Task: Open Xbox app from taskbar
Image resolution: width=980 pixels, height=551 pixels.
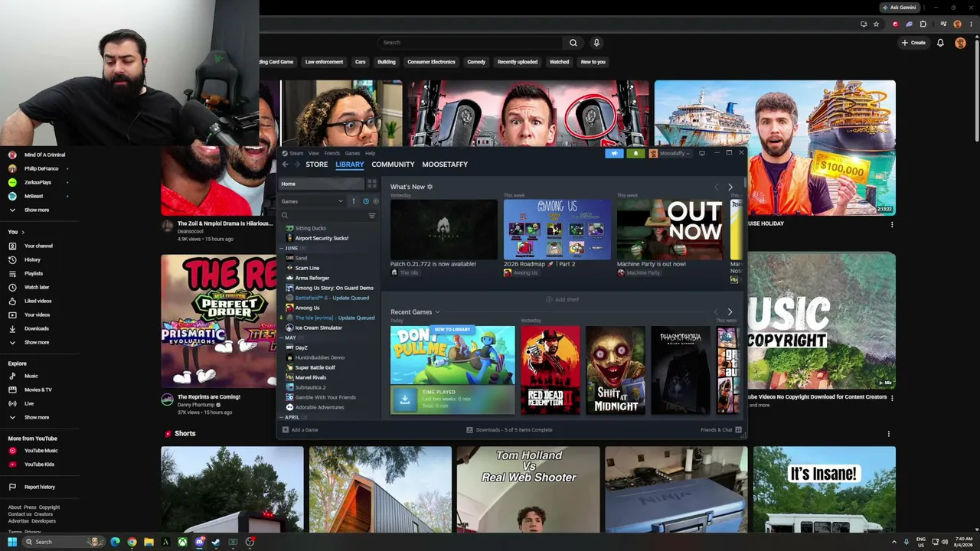Action: (182, 542)
